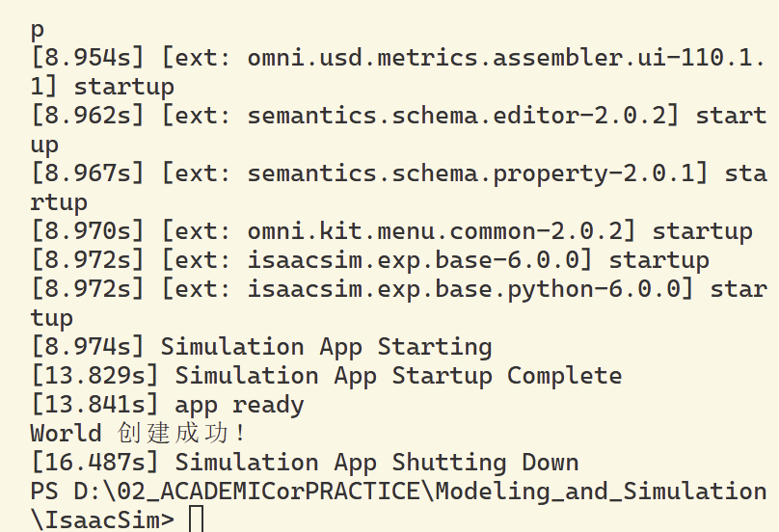Screen dimensions: 779x532
Task: Click the [16.487s] timestamp
Action: tap(94, 463)
